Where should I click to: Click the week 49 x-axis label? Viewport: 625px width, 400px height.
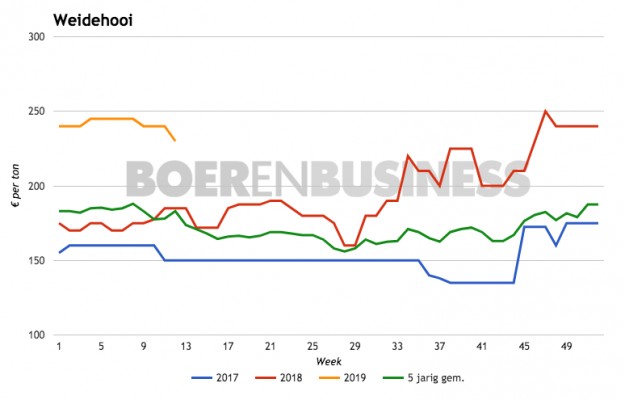(566, 346)
